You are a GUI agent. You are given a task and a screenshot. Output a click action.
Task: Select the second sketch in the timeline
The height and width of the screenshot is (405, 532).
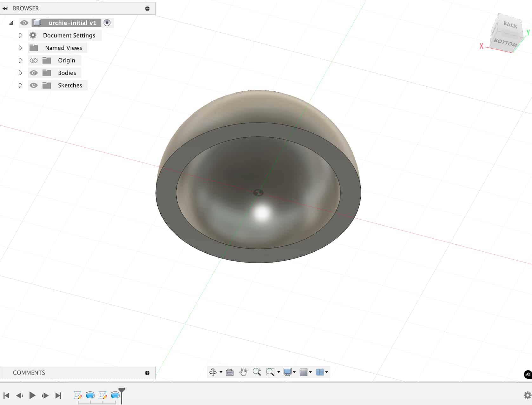(x=103, y=395)
